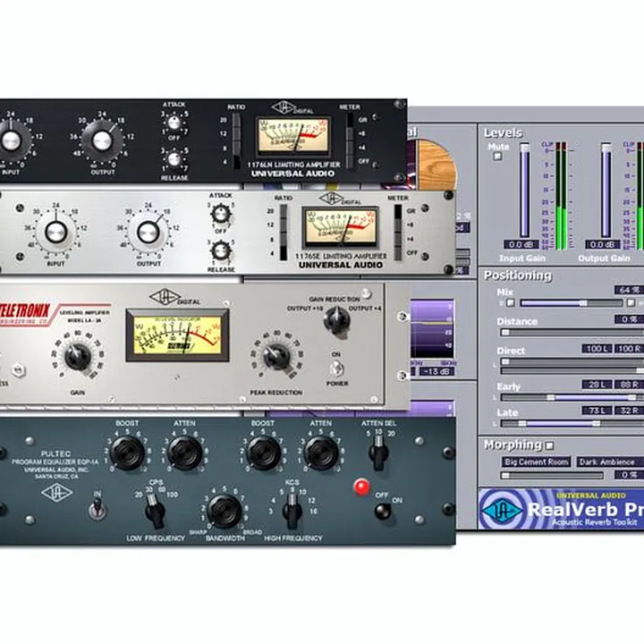This screenshot has height=644, width=644.
Task: Open the Big Cement Room preset dropdown
Action: pyautogui.click(x=537, y=462)
